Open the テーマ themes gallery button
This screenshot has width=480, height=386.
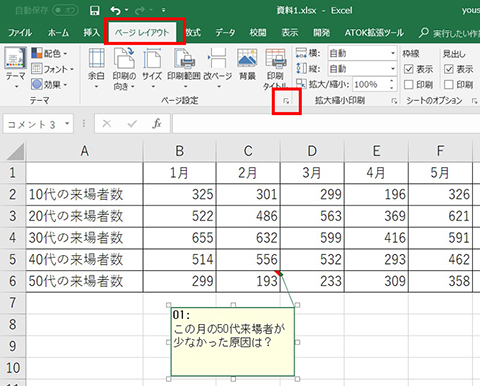tap(15, 68)
